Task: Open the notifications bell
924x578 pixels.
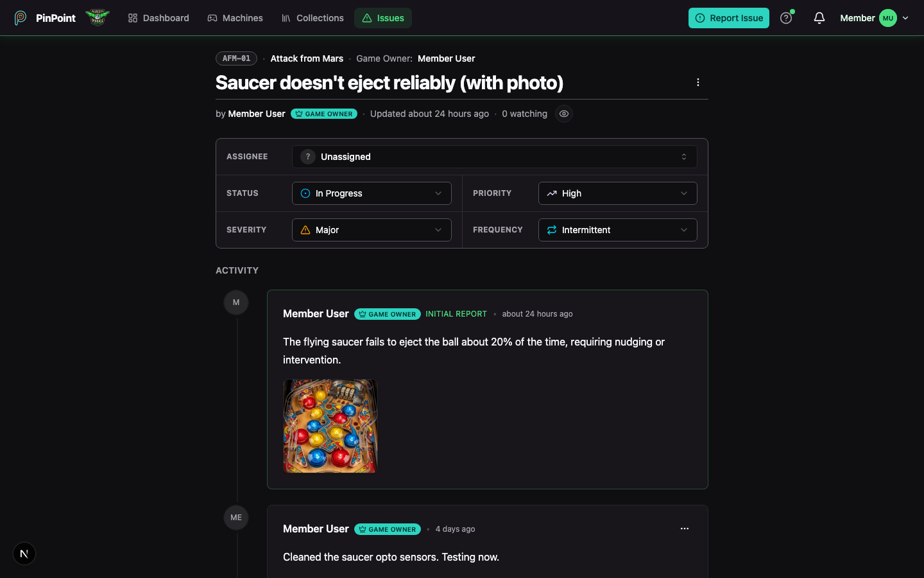Action: tap(819, 18)
